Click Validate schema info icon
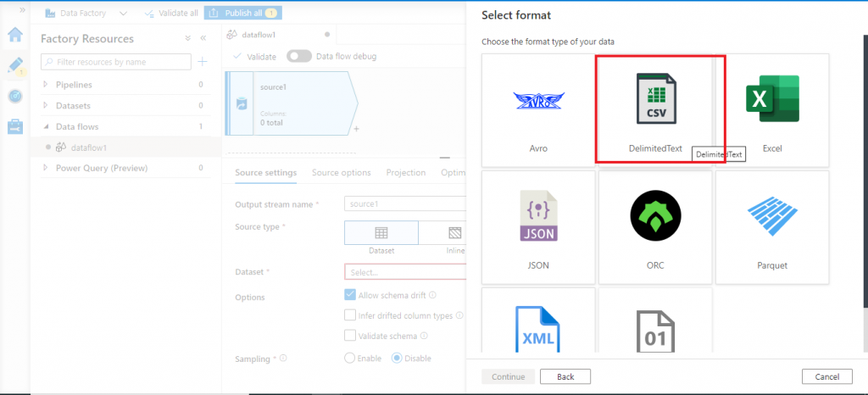The image size is (868, 395). pyautogui.click(x=423, y=336)
